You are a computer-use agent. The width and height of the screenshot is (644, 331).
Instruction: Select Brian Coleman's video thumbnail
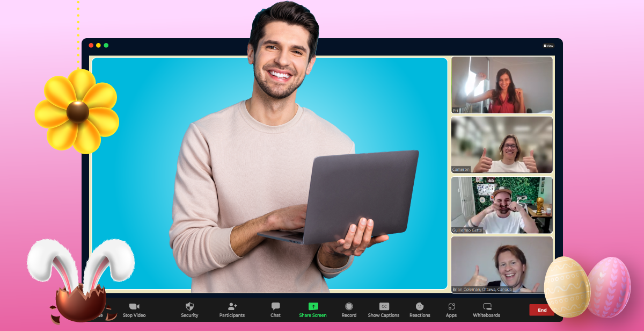coord(502,264)
